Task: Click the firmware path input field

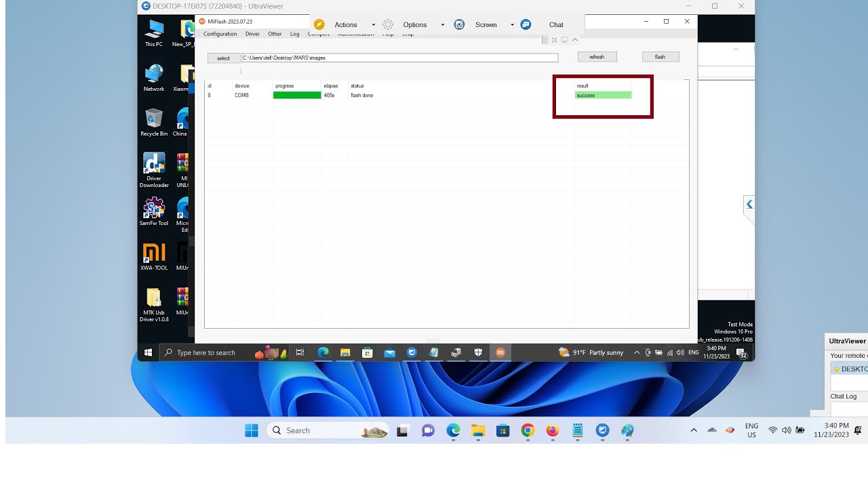Action: [x=399, y=58]
